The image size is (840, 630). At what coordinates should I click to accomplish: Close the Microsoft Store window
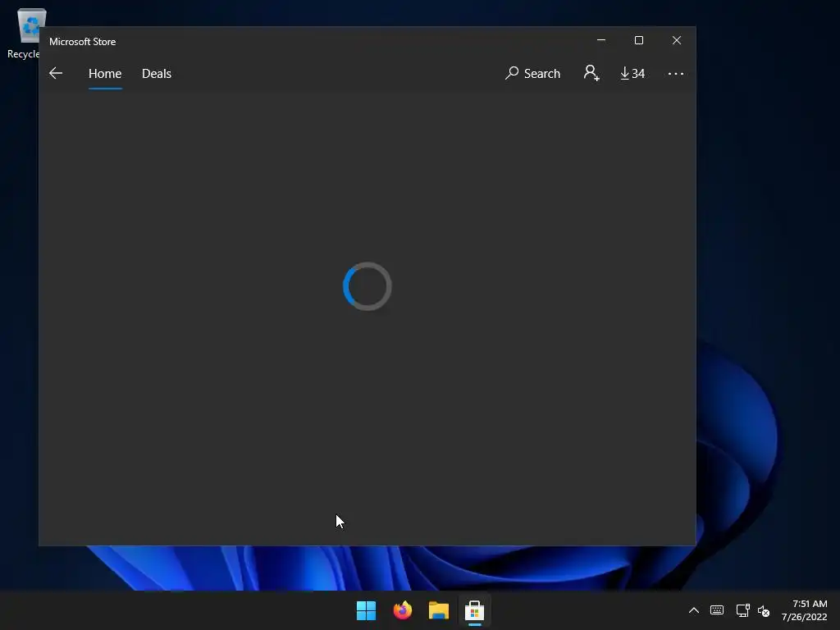[677, 40]
